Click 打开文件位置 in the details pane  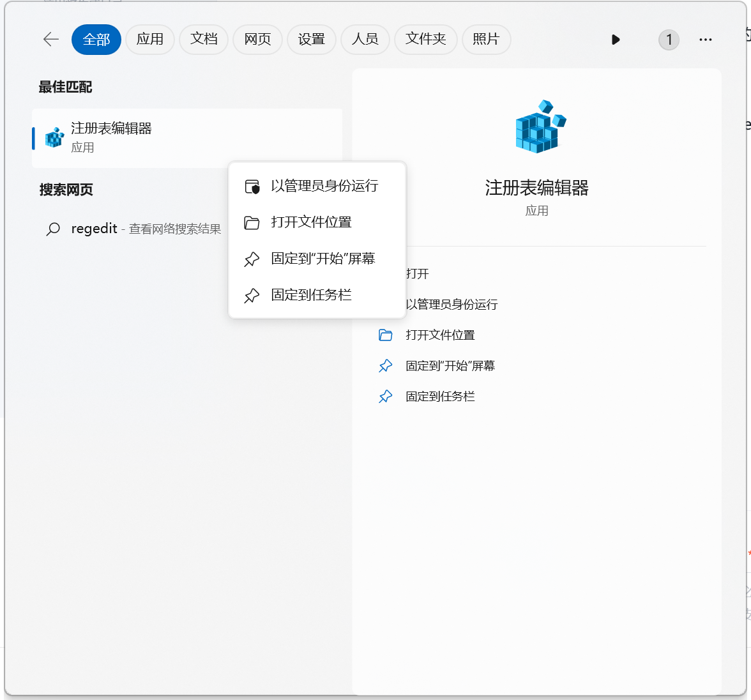click(440, 335)
